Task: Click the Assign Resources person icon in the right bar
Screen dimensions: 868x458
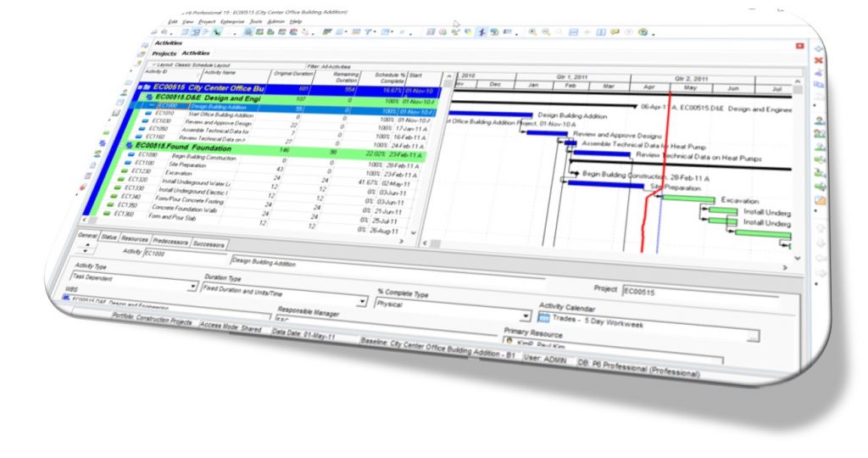Action: tap(820, 120)
